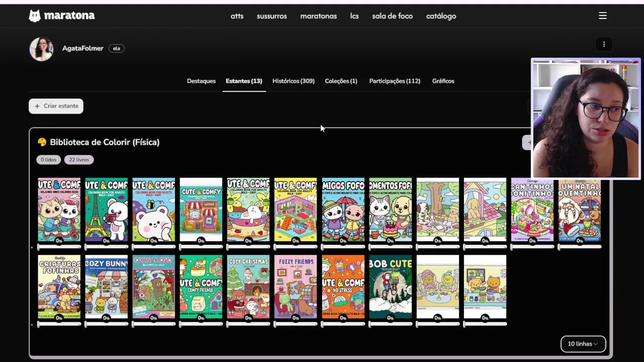
Task: Click AgataFolmer's profile avatar
Action: [x=41, y=49]
